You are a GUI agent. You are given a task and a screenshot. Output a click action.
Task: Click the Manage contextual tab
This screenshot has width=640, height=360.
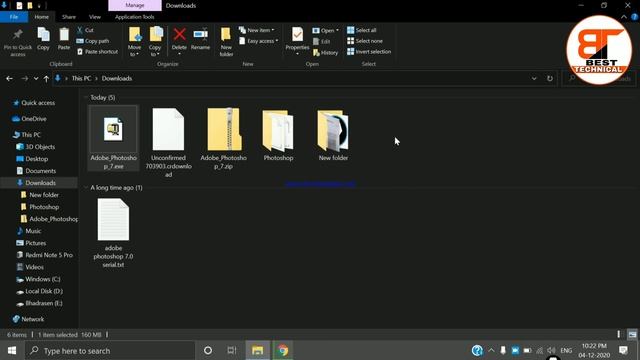tap(135, 6)
